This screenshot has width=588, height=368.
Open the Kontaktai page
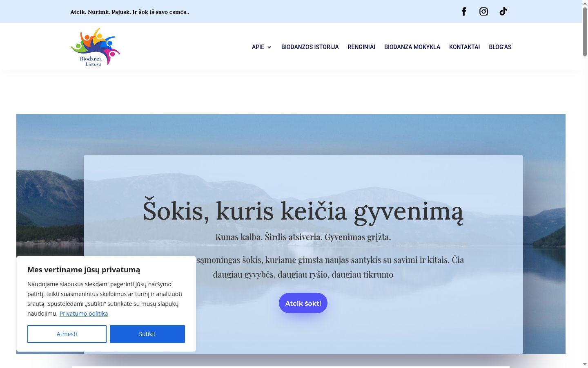[464, 47]
